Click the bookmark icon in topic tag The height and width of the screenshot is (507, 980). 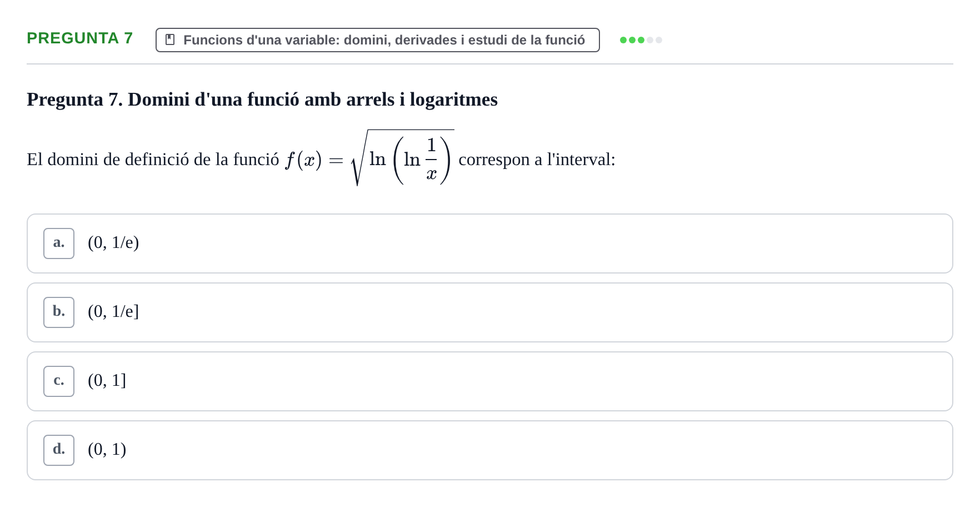pos(170,40)
